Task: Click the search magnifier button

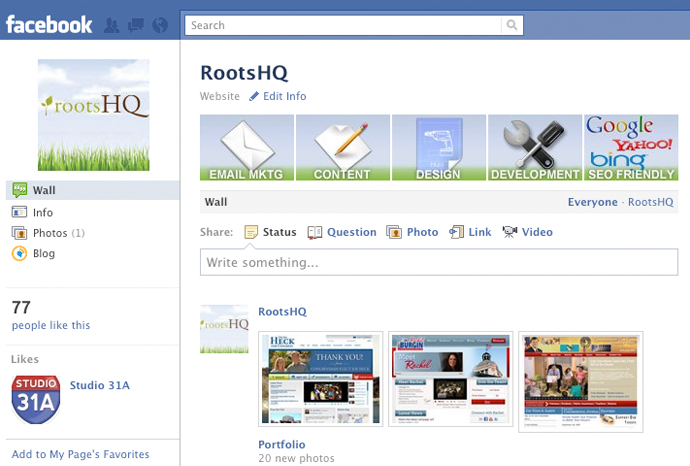Action: click(512, 25)
